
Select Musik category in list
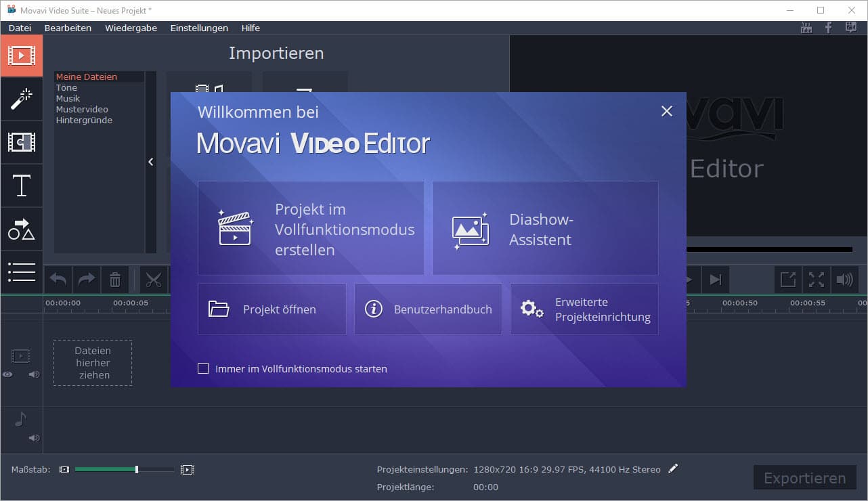[x=68, y=98]
